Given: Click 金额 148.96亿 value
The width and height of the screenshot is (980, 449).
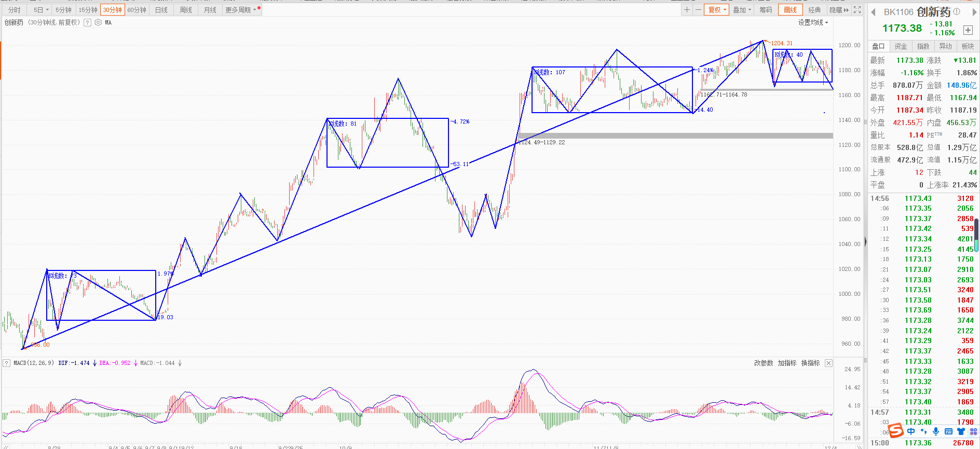Looking at the screenshot, I should (961, 85).
